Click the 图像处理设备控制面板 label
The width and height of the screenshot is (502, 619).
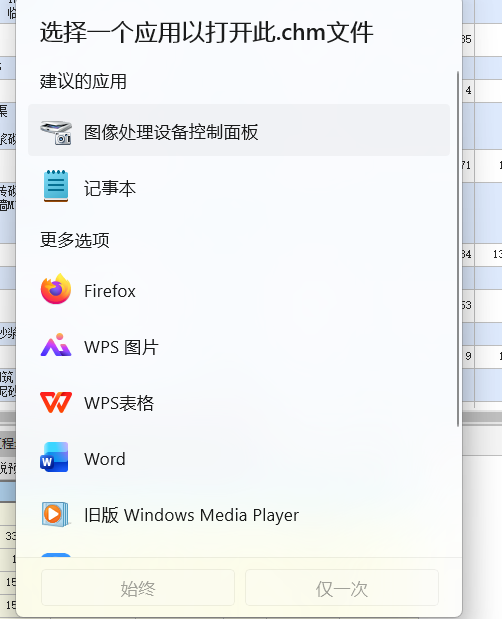pos(171,132)
